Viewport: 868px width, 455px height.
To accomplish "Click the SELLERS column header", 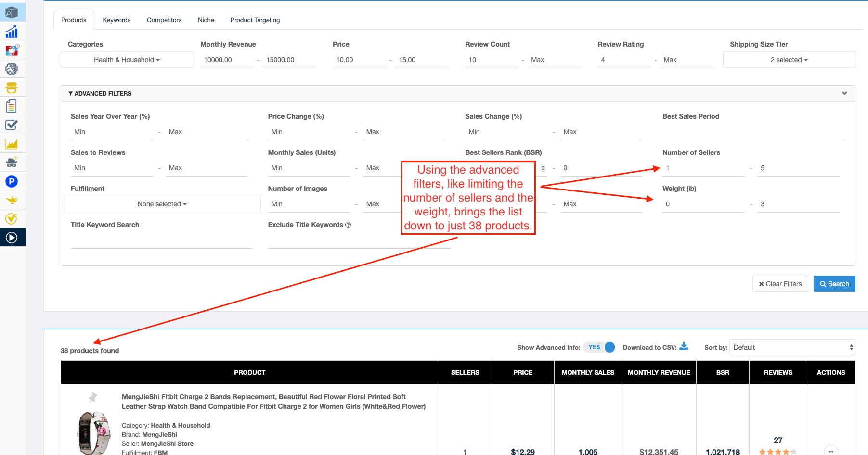I will (x=465, y=372).
